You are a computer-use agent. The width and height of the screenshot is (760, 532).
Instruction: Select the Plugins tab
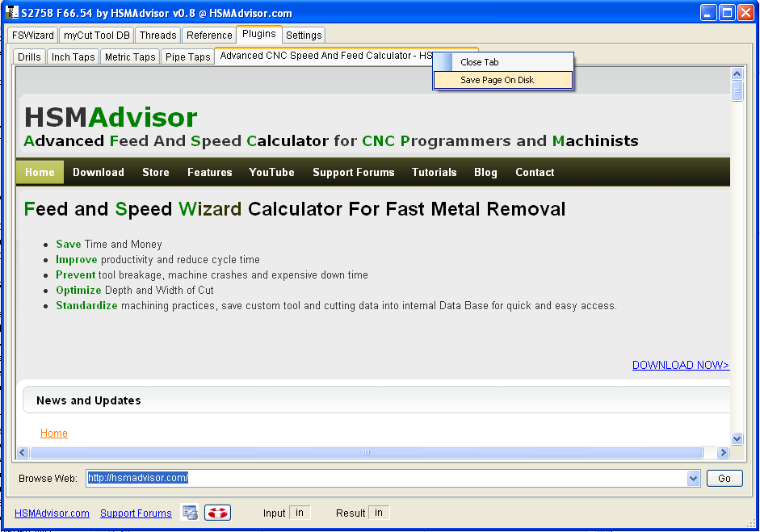[258, 34]
